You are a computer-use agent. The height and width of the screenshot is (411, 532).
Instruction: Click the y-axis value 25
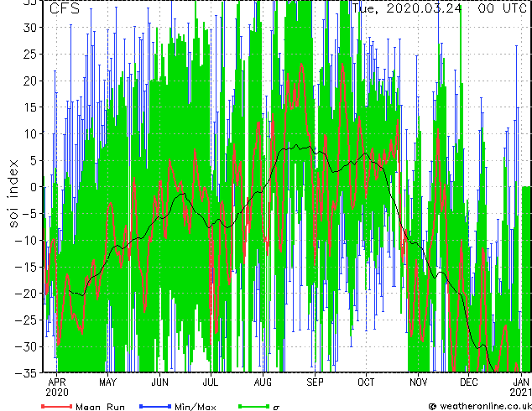point(30,54)
